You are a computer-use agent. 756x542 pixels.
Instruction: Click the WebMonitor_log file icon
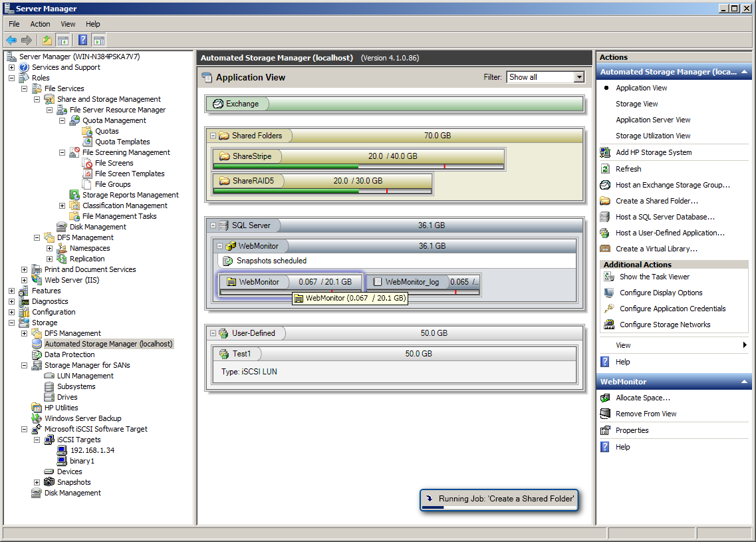pyautogui.click(x=378, y=282)
